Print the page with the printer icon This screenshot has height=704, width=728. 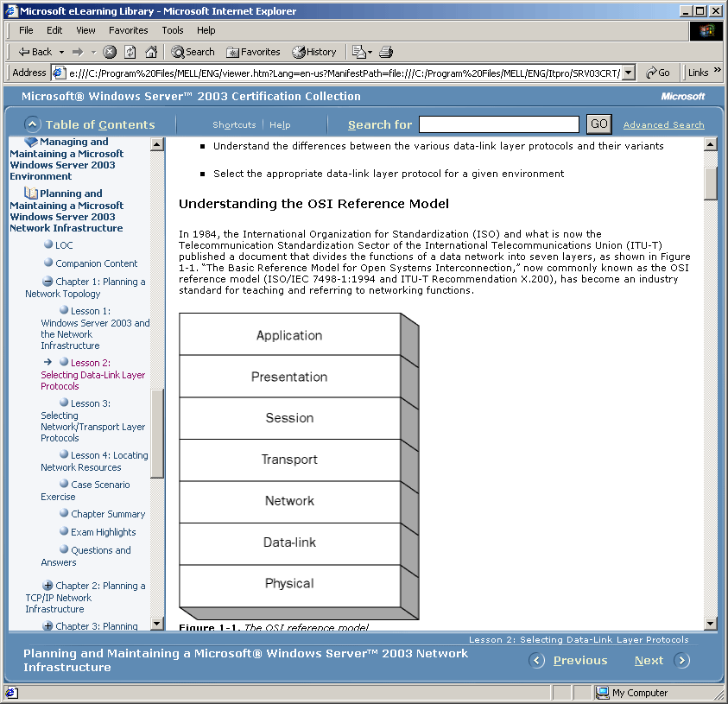pos(386,52)
